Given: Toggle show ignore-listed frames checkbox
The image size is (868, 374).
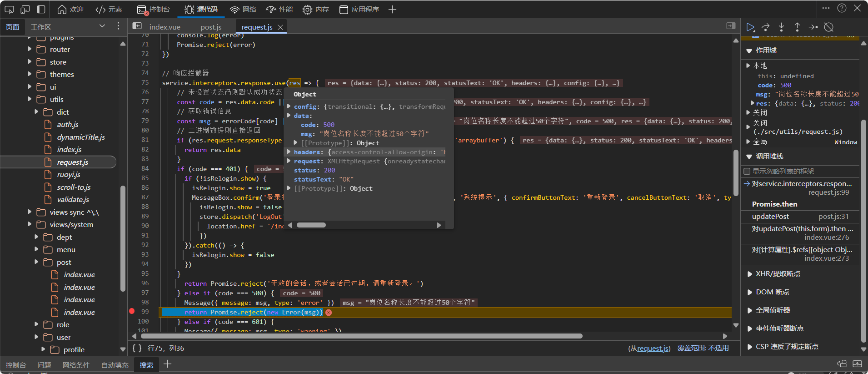Looking at the screenshot, I should point(747,172).
